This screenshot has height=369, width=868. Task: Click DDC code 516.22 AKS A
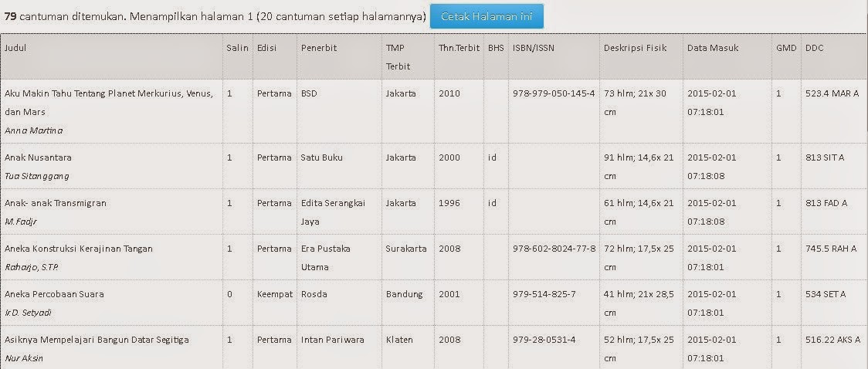(832, 340)
